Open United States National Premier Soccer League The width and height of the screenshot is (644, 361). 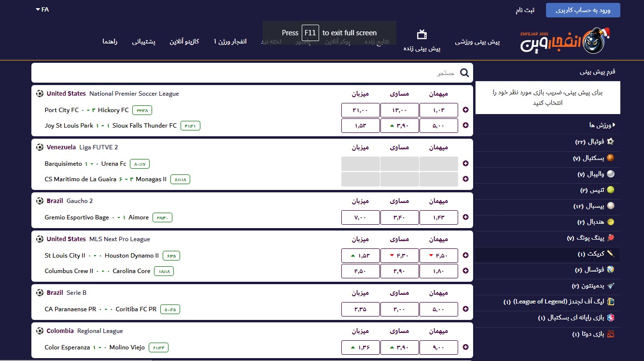(x=112, y=94)
